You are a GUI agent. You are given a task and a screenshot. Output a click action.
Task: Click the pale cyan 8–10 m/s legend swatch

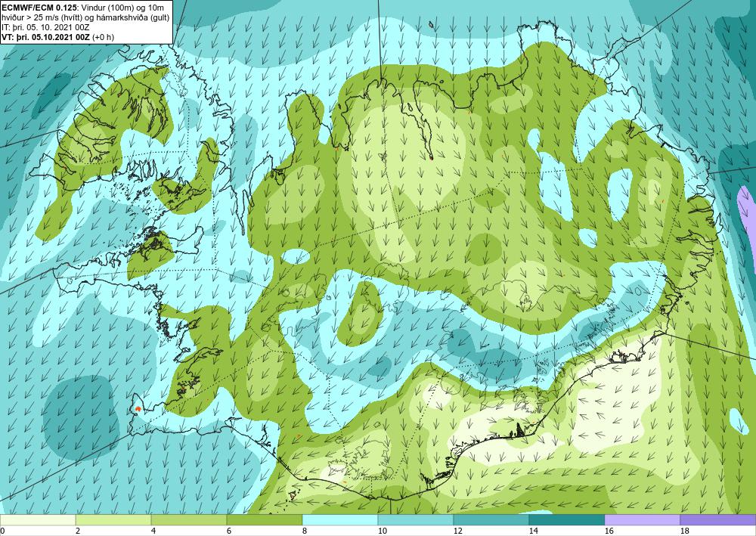[340, 520]
